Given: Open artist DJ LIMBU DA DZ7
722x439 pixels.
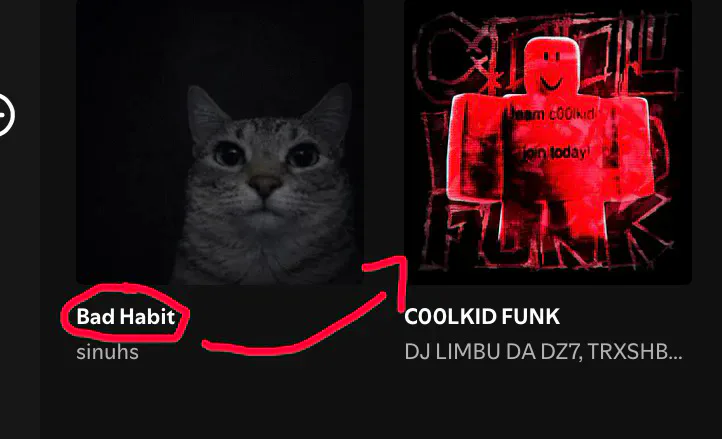Looking at the screenshot, I should (x=491, y=352).
